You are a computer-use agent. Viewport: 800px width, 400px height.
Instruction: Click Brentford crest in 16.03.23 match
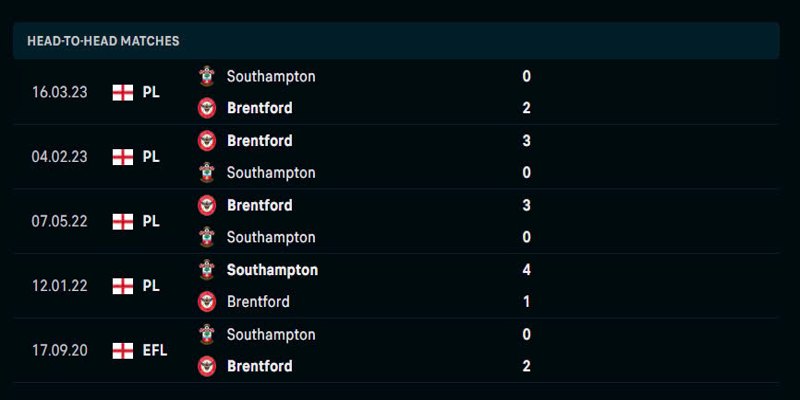207,108
